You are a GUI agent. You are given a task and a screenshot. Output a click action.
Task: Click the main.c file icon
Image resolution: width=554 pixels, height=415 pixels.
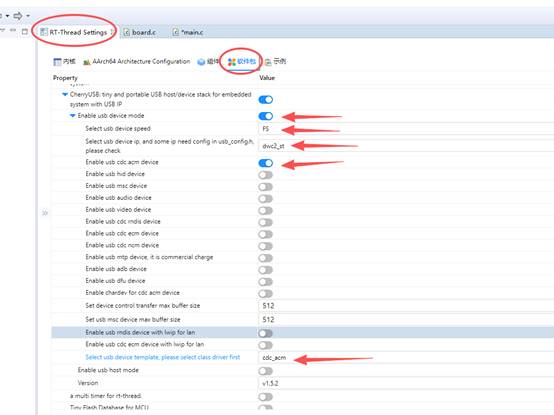(x=176, y=32)
